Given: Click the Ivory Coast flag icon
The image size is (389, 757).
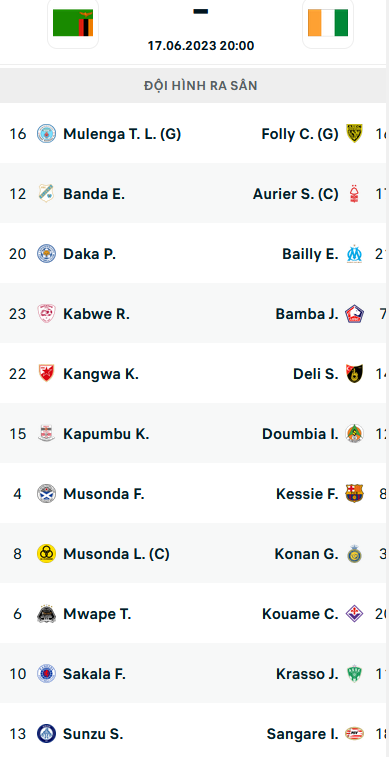Looking at the screenshot, I should pos(328,22).
